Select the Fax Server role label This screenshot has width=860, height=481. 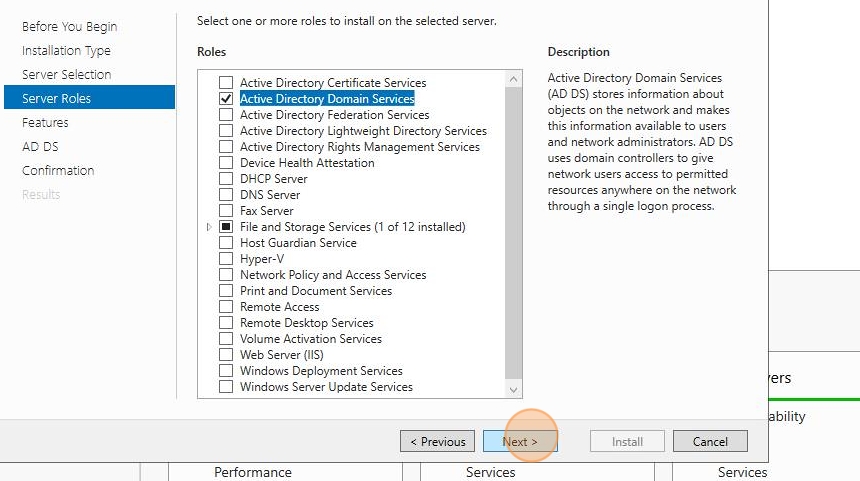(267, 211)
